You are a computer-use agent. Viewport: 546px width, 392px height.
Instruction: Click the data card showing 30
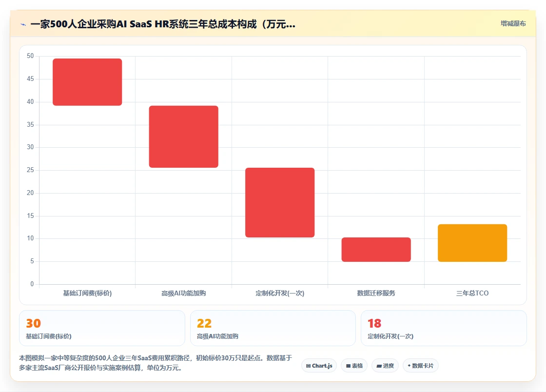[x=102, y=328]
